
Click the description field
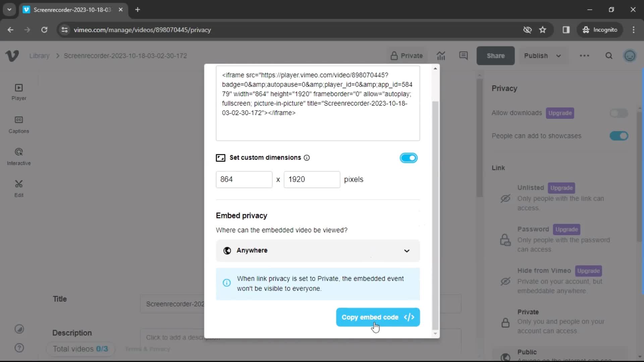[172, 338]
